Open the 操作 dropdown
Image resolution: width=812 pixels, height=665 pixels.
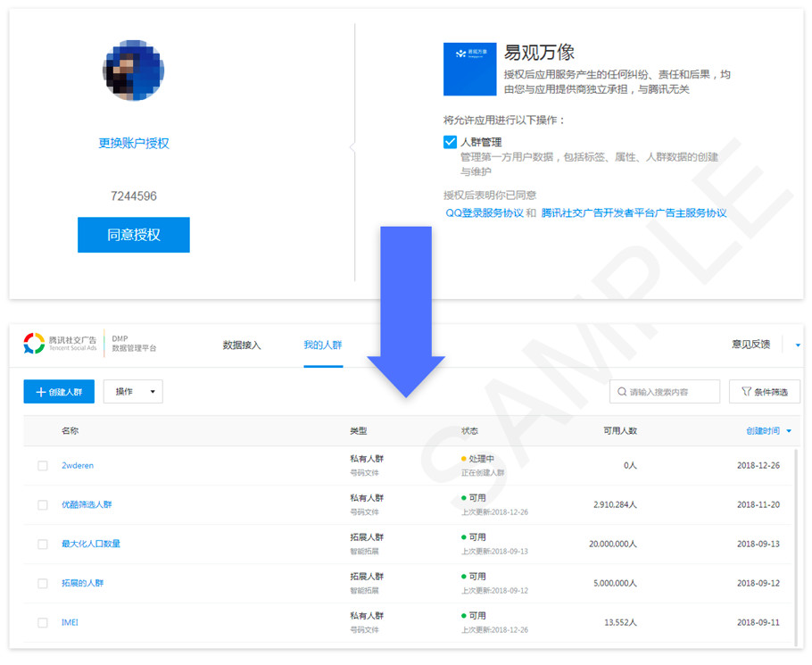[x=133, y=392]
